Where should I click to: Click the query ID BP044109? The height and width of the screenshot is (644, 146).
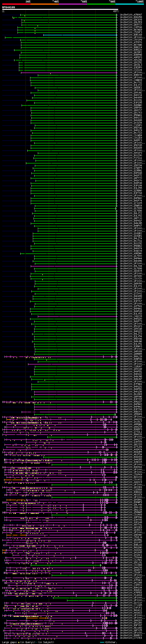pos(8,7)
